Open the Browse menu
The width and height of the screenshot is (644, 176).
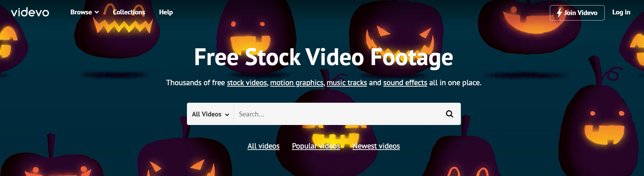[x=85, y=12]
